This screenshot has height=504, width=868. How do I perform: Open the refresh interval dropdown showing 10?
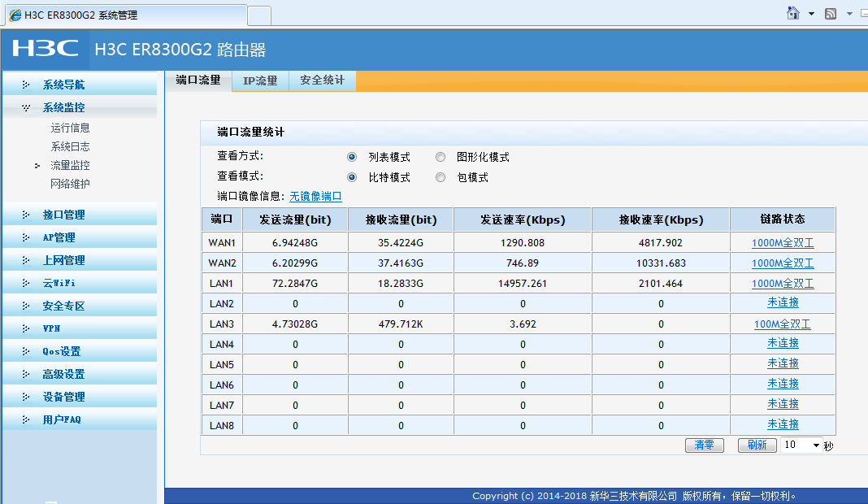[801, 445]
